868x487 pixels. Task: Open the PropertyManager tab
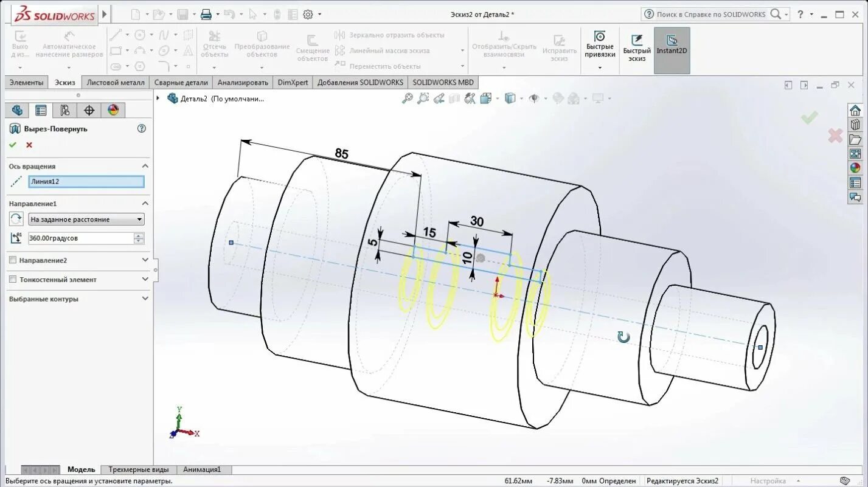41,110
